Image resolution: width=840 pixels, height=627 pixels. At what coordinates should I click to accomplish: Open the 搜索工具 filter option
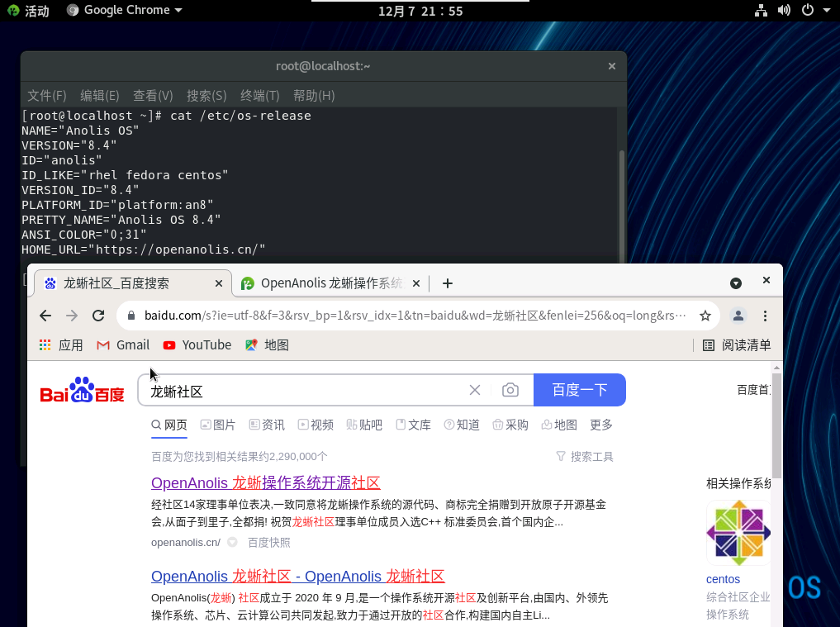tap(585, 457)
